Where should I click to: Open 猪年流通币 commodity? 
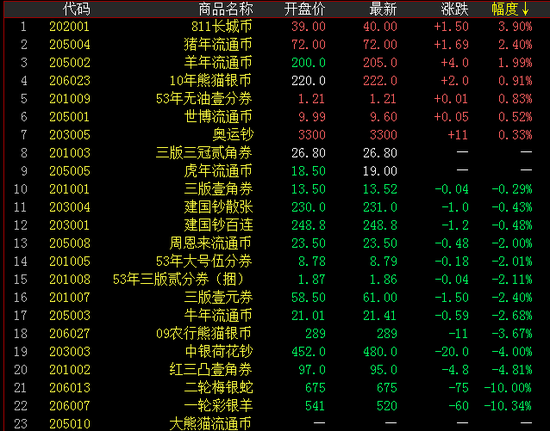[218, 45]
